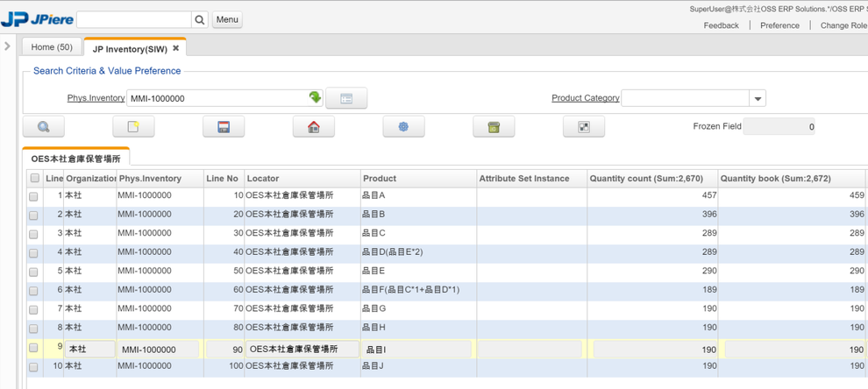Open the Menu dropdown button

click(x=227, y=19)
